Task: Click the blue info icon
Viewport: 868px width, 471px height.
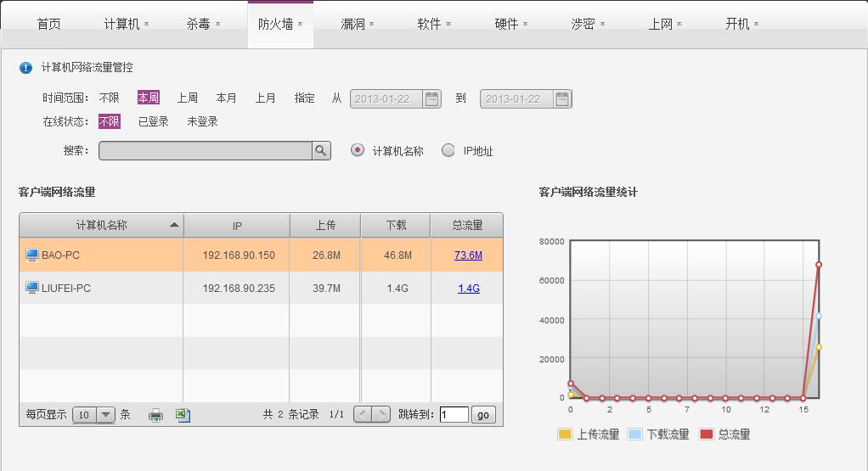Action: click(x=25, y=67)
